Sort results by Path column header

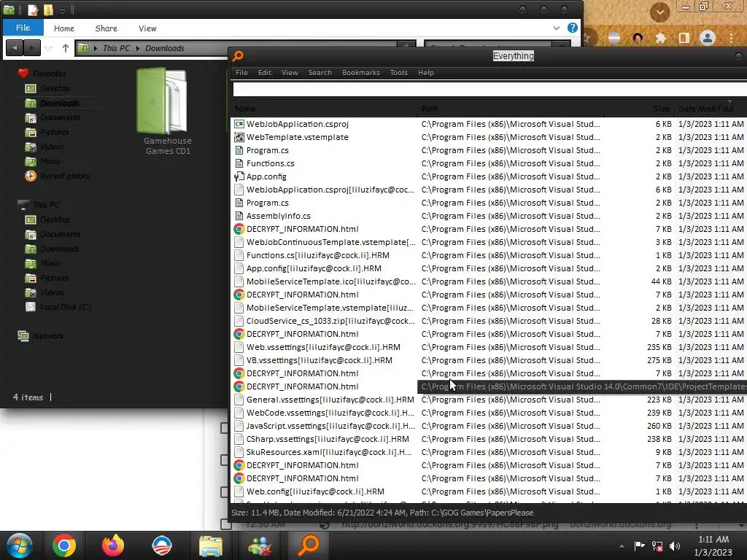coord(510,109)
